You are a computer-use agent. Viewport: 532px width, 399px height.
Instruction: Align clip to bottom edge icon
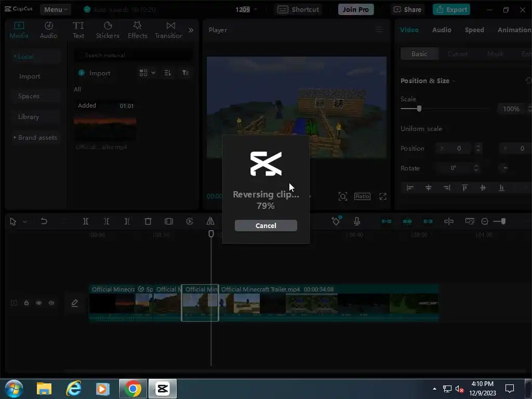coord(501,188)
